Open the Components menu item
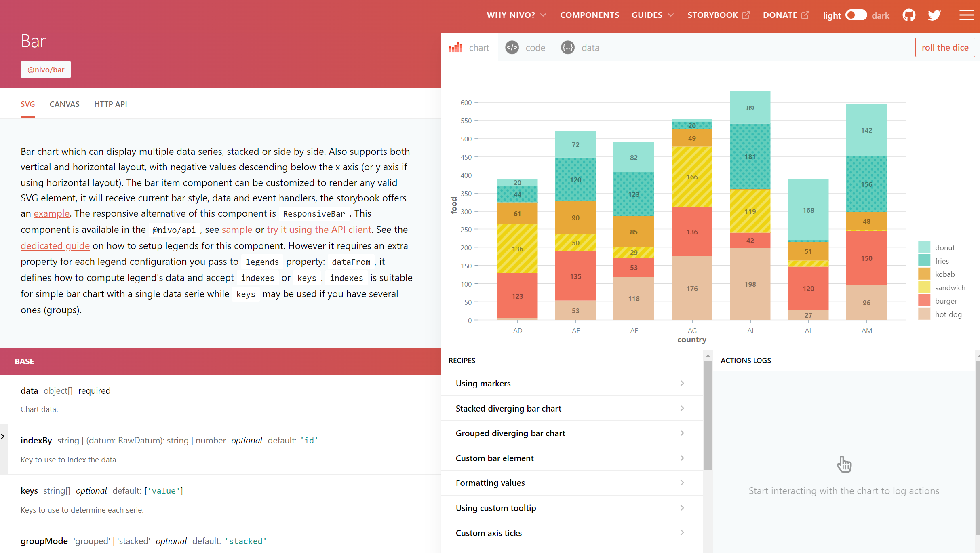 [590, 15]
